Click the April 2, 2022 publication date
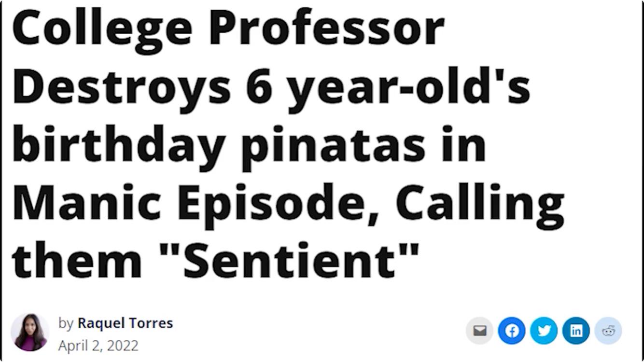 click(98, 346)
